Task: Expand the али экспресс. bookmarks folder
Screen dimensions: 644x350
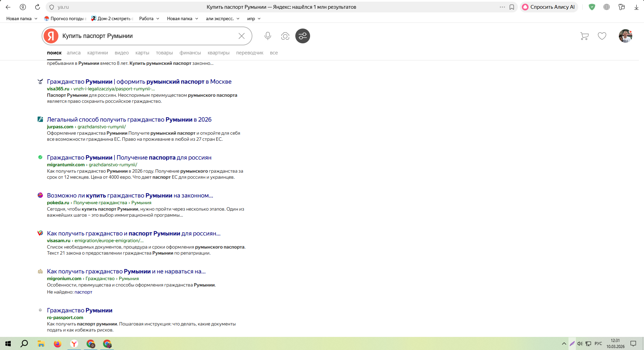Action: (222, 19)
